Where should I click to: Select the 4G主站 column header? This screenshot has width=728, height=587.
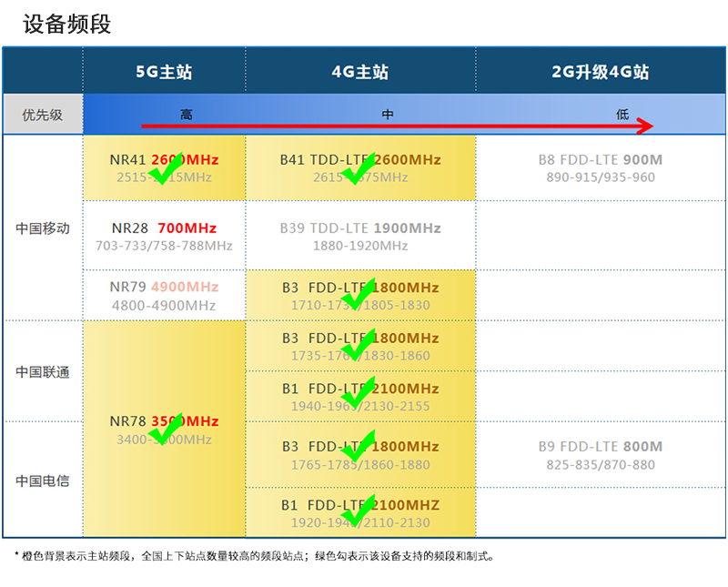(359, 72)
